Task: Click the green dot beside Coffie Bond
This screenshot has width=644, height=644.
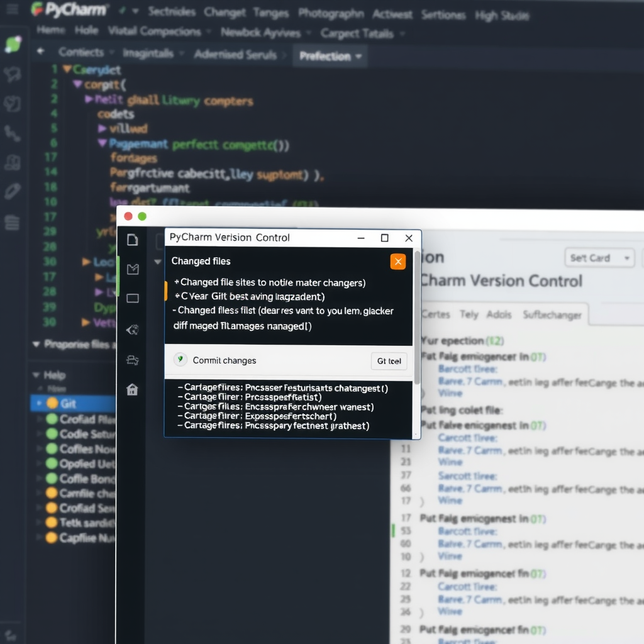Action: coord(52,479)
